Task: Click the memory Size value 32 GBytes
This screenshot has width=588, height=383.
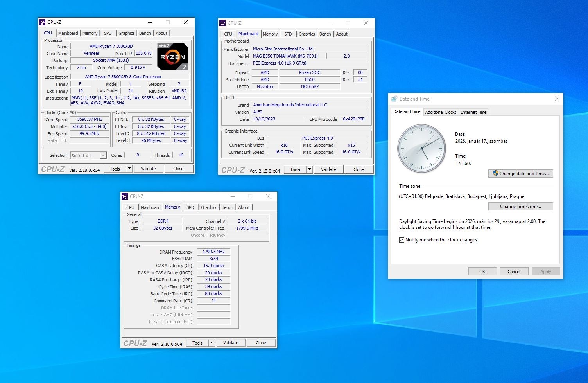Action: coord(163,228)
